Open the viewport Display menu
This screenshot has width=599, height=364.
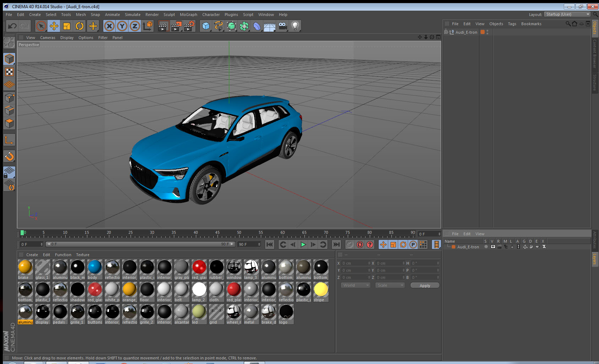coord(67,38)
